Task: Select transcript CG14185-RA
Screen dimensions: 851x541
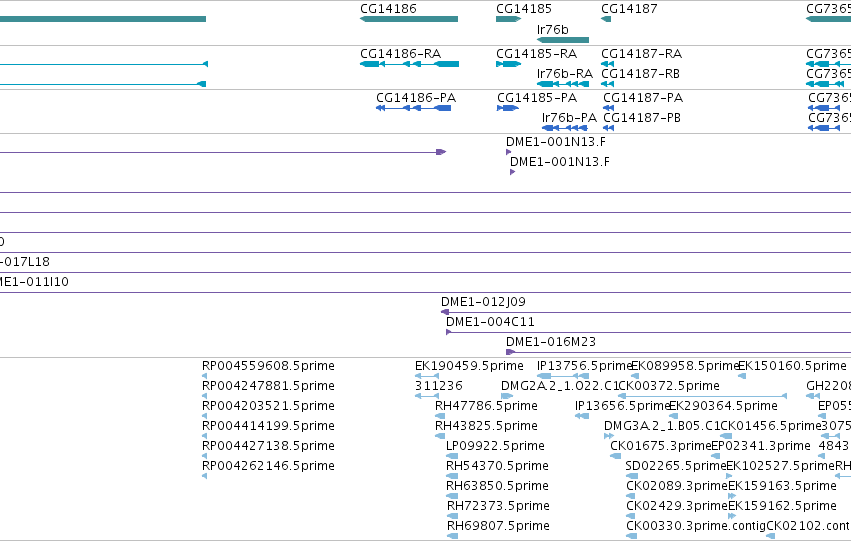Action: coord(536,54)
